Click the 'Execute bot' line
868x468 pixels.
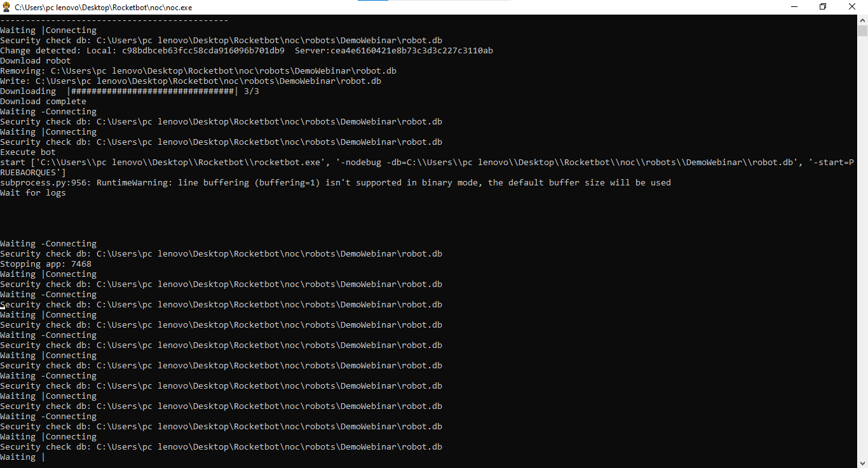[x=28, y=152]
